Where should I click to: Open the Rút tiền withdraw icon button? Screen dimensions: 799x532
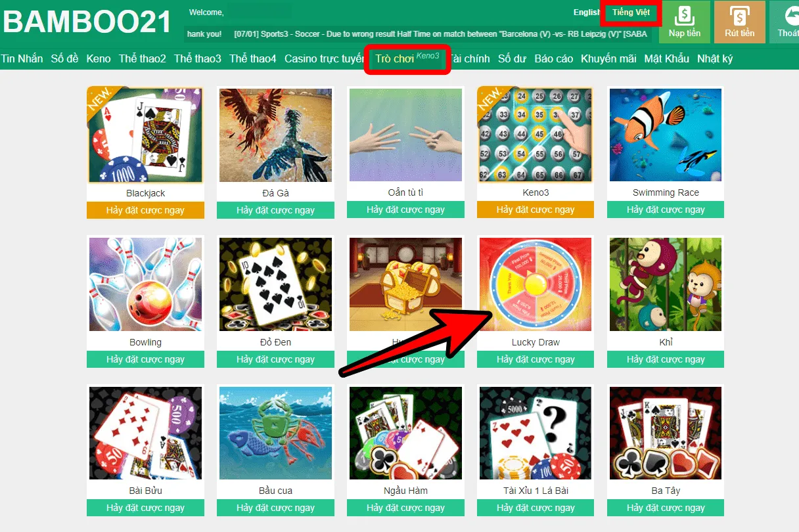coord(740,22)
